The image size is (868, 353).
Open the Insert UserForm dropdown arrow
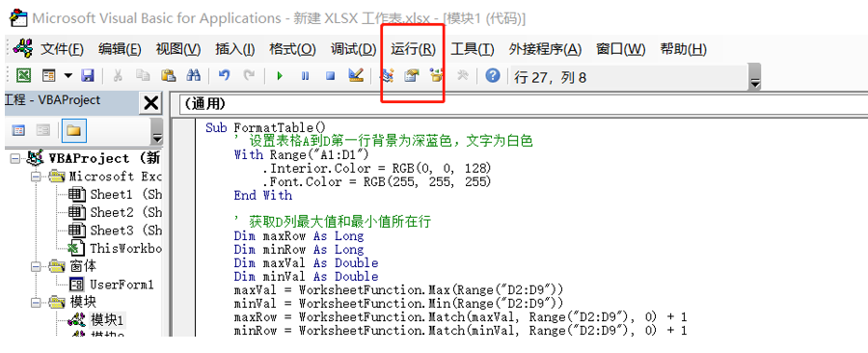tap(68, 76)
